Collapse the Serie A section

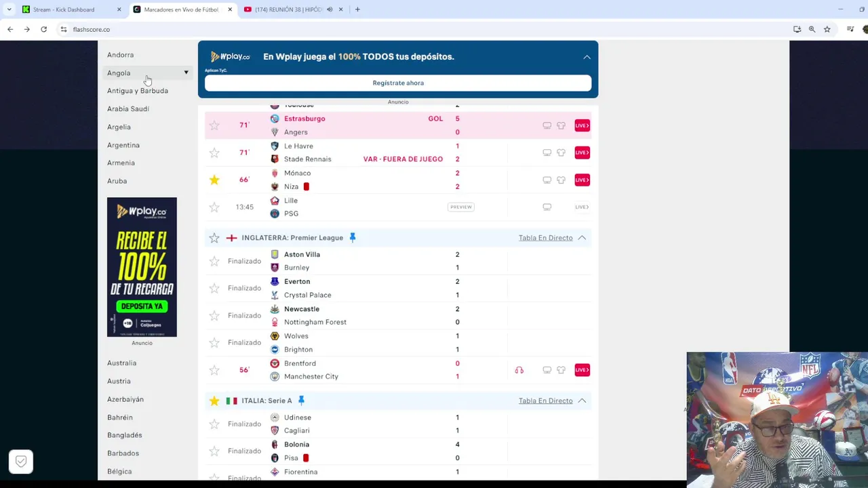click(x=582, y=401)
